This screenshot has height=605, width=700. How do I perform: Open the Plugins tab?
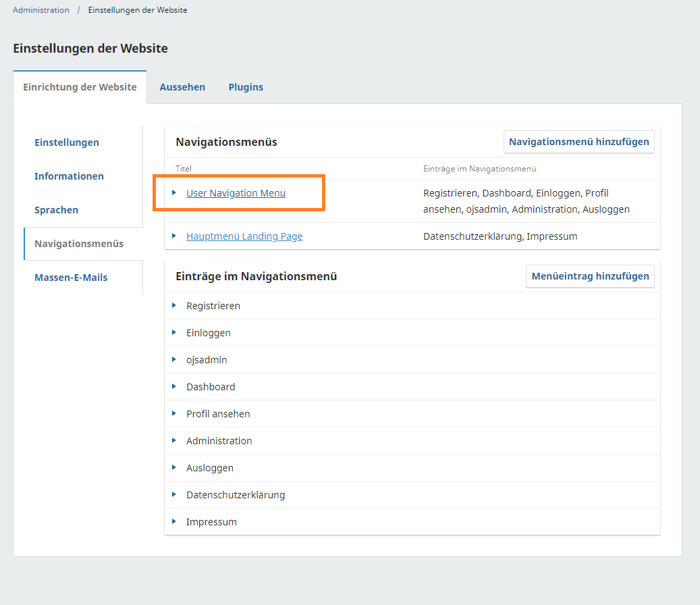[246, 87]
